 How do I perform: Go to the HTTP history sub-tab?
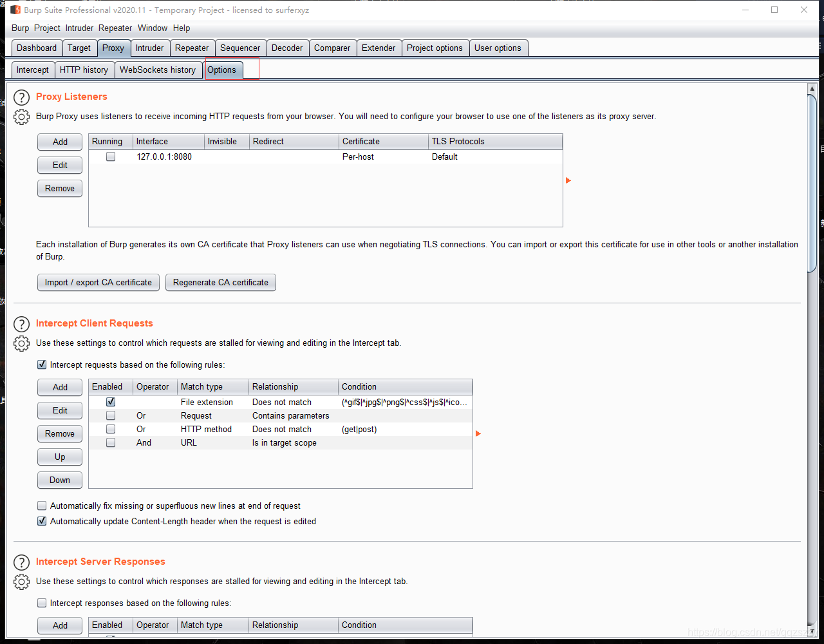click(84, 70)
